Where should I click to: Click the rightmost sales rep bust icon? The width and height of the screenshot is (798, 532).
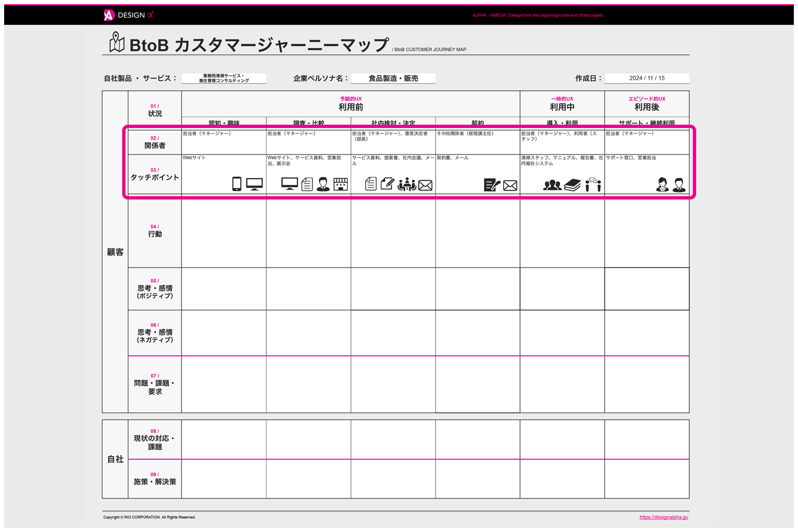point(679,185)
